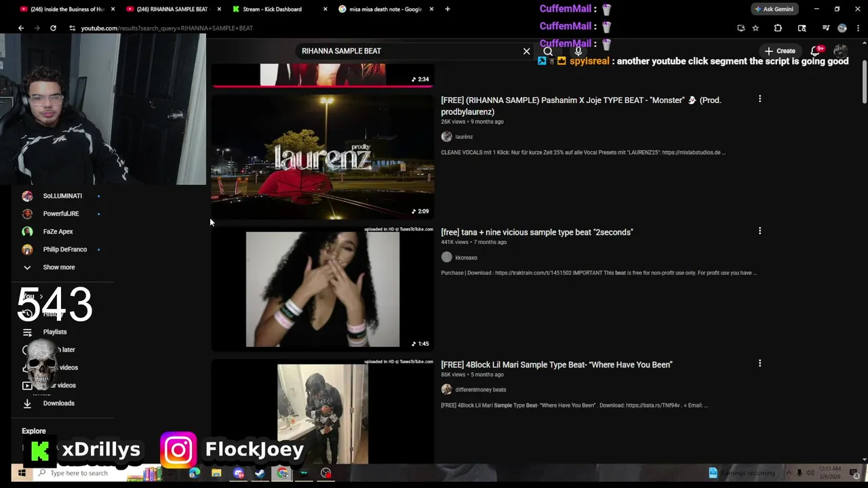Viewport: 868px width, 488px height.
Task: Open YouTube notifications bell
Action: [x=816, y=51]
